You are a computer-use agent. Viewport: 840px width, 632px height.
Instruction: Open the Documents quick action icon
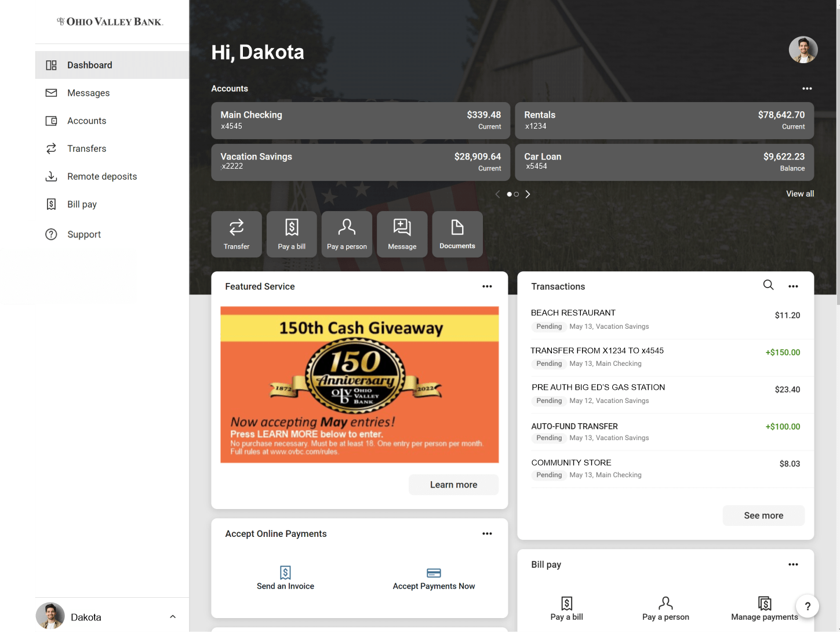coord(457,234)
